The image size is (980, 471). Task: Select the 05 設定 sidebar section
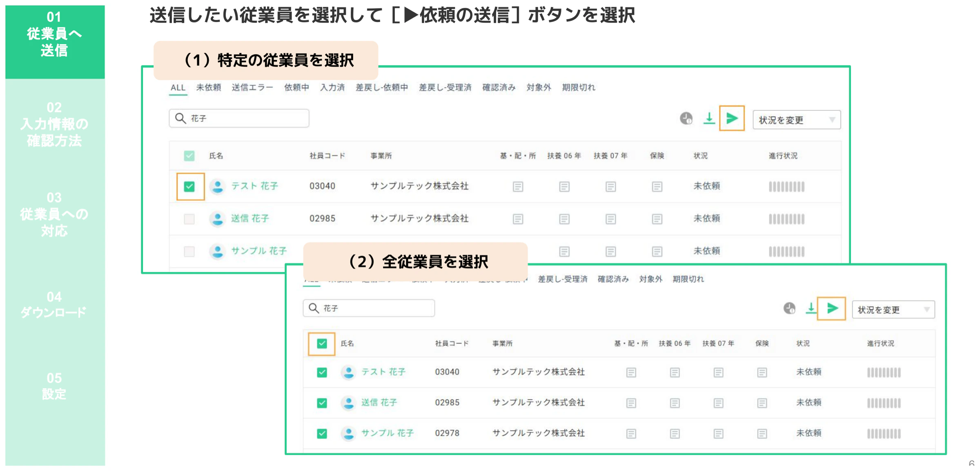coord(55,386)
